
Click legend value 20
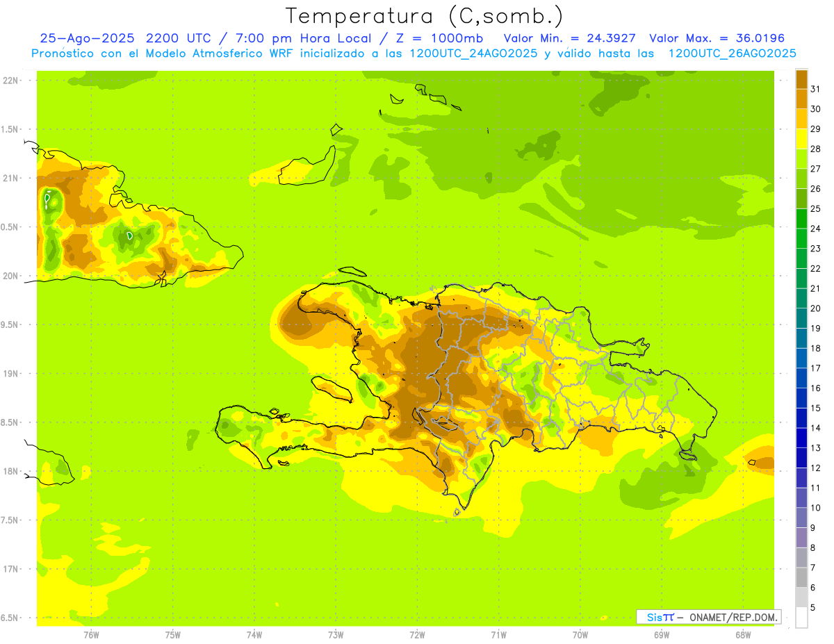point(815,308)
